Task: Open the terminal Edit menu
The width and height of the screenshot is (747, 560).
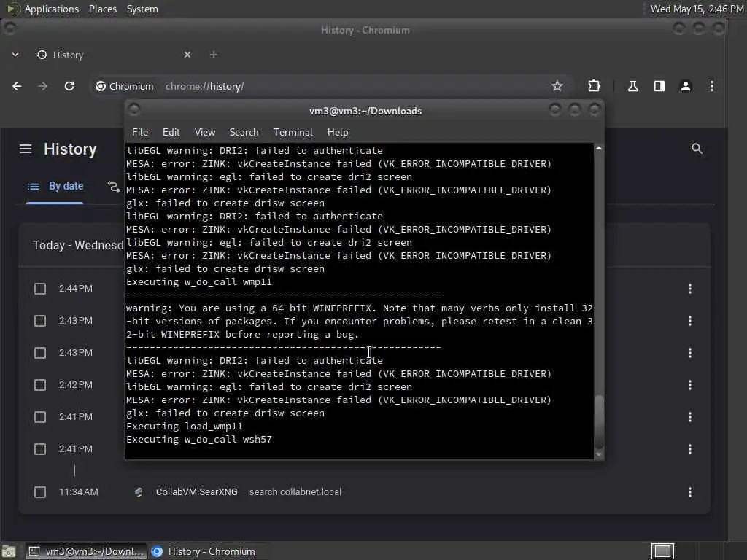Action: click(x=171, y=133)
